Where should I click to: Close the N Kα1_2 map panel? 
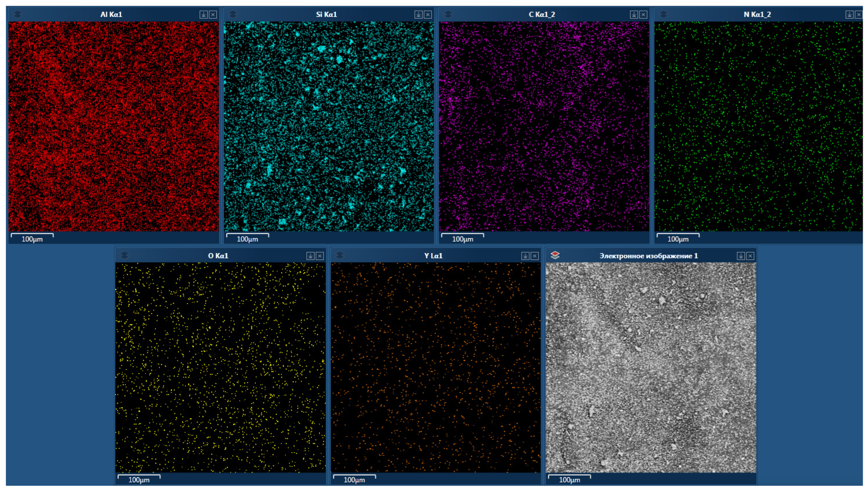859,14
